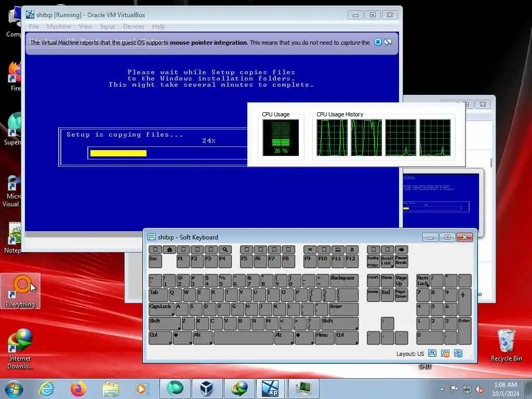
Task: Open Windows Media Player taskbar icon
Action: point(142,389)
